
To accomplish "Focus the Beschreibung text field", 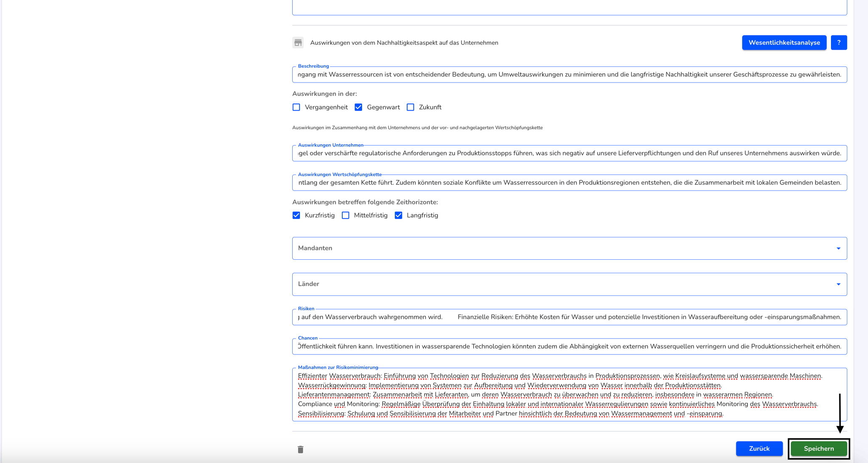I will 569,75.
